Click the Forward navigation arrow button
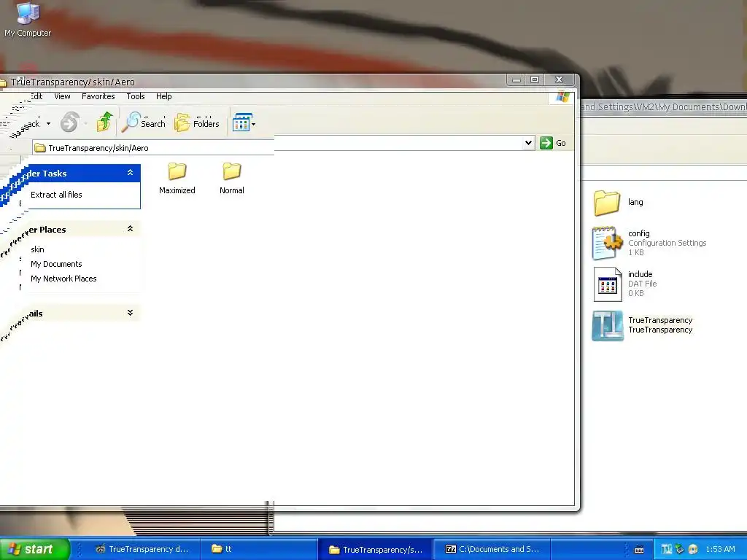 (x=69, y=122)
